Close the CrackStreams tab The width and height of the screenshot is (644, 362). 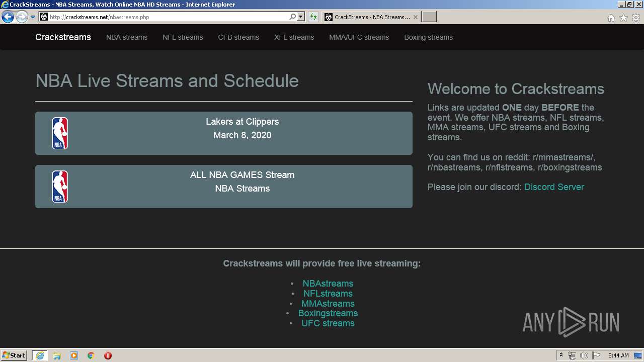coord(416,17)
